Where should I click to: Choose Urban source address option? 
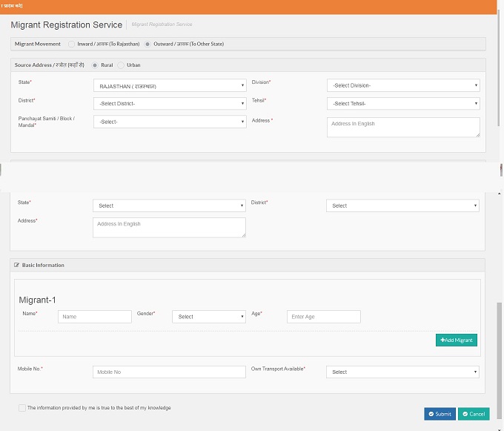point(121,65)
